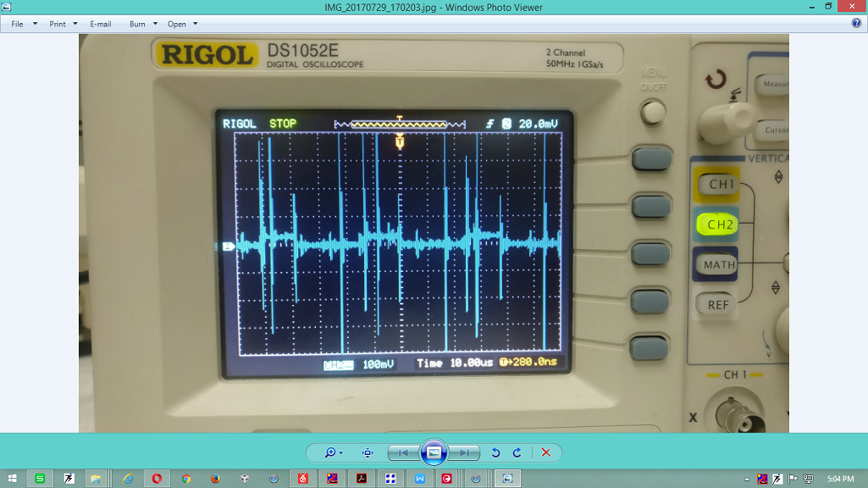Open the white cube icon on taskbar
Viewport: 868px width, 488px height.
point(244,479)
